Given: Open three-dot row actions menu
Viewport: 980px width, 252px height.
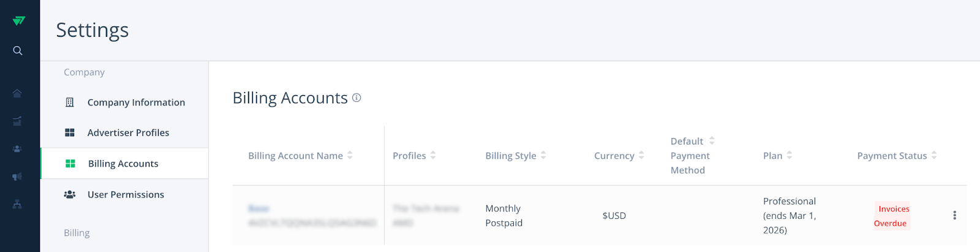Looking at the screenshot, I should (x=954, y=215).
